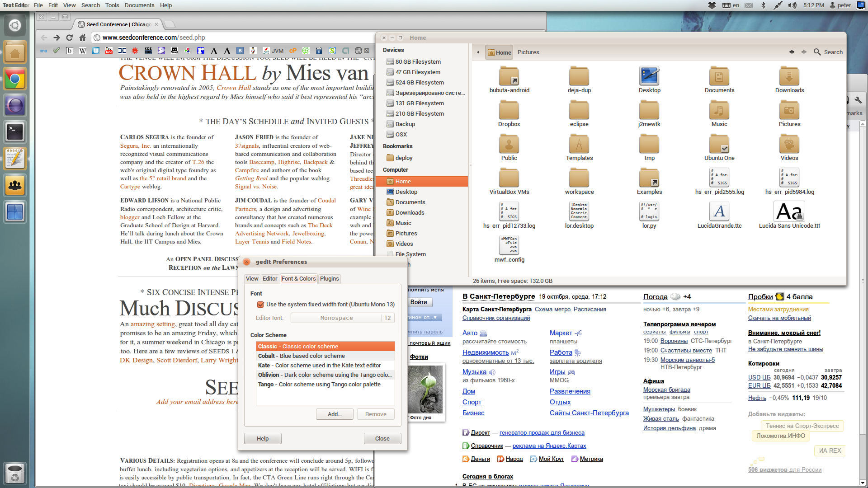
Task: Open the Пробки traffic link
Action: [760, 297]
